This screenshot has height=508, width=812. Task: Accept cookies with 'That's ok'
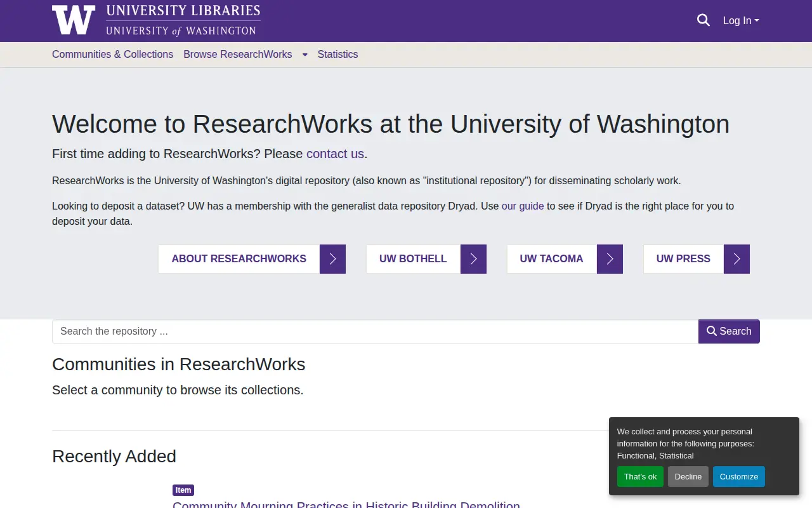click(x=640, y=477)
